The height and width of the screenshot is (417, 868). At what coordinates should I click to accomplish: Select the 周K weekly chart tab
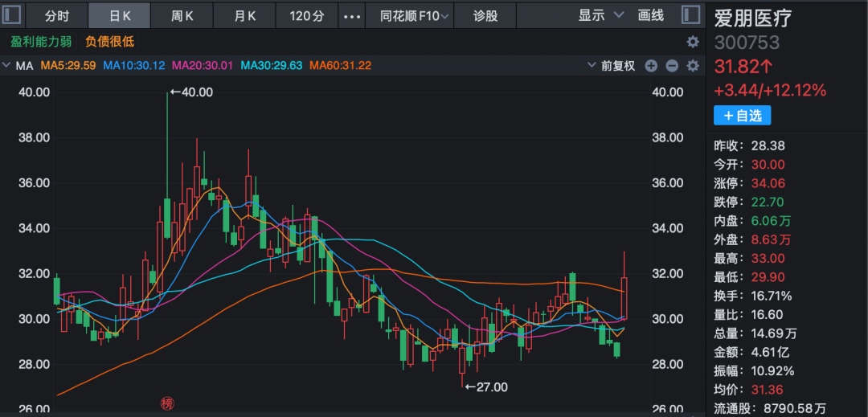point(182,15)
